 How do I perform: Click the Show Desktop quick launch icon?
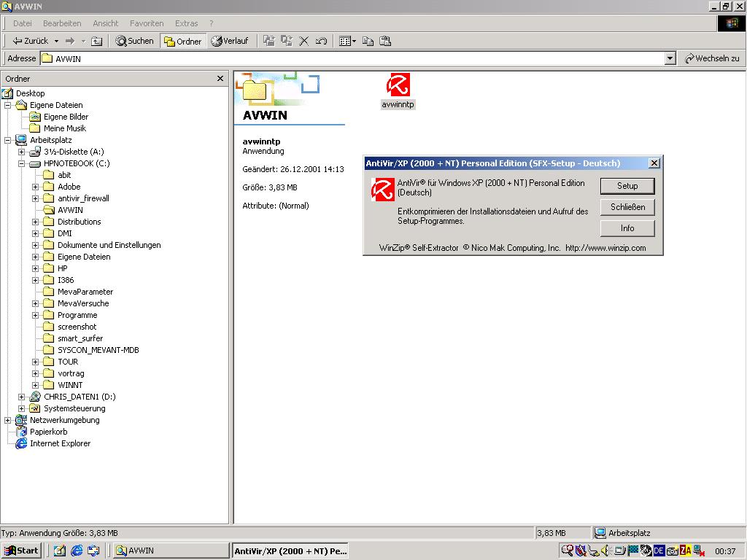(x=60, y=551)
